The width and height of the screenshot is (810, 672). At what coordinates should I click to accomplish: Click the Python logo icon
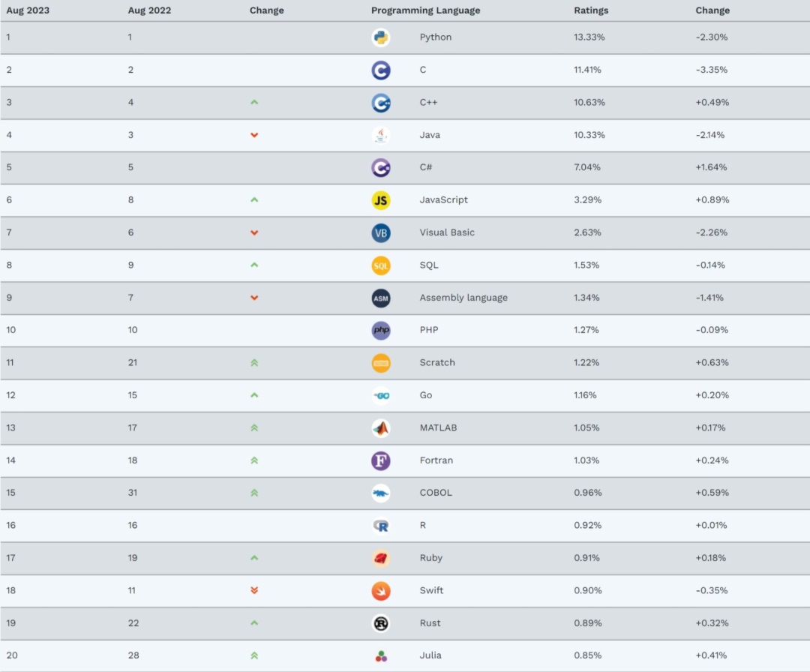[381, 37]
